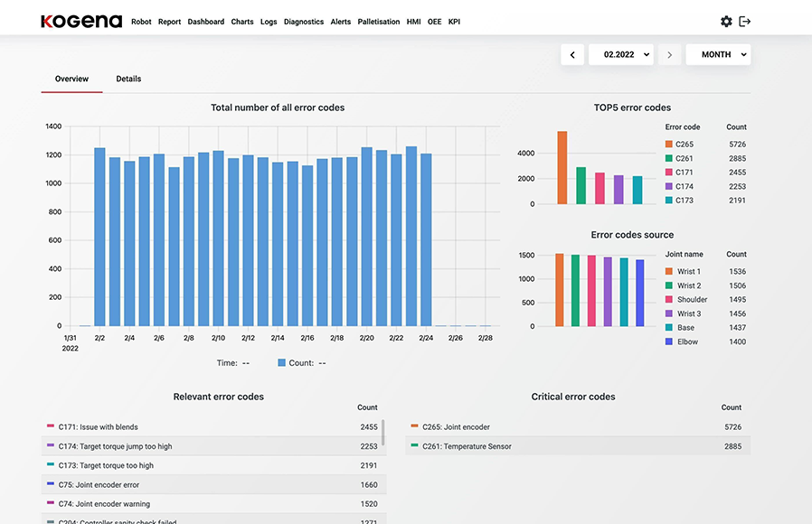Open the Alerts page

point(341,22)
